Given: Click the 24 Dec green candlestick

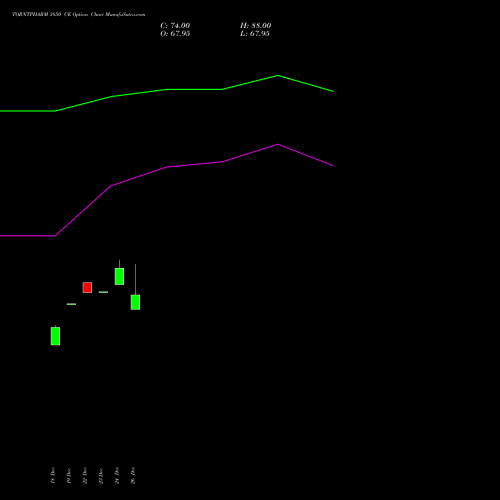Looking at the screenshot, I should tap(119, 276).
